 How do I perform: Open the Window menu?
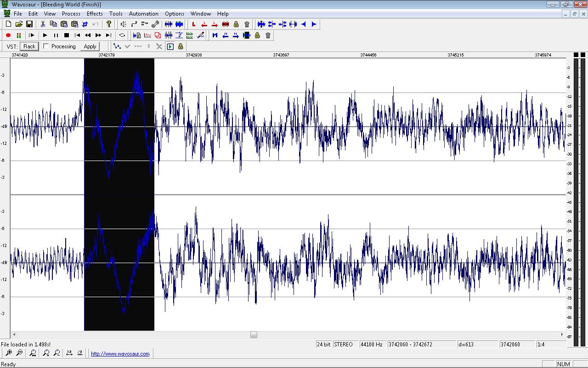tap(201, 14)
